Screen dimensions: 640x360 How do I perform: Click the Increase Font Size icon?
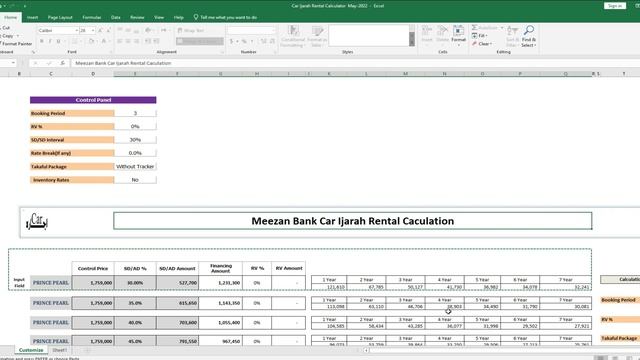coord(100,31)
